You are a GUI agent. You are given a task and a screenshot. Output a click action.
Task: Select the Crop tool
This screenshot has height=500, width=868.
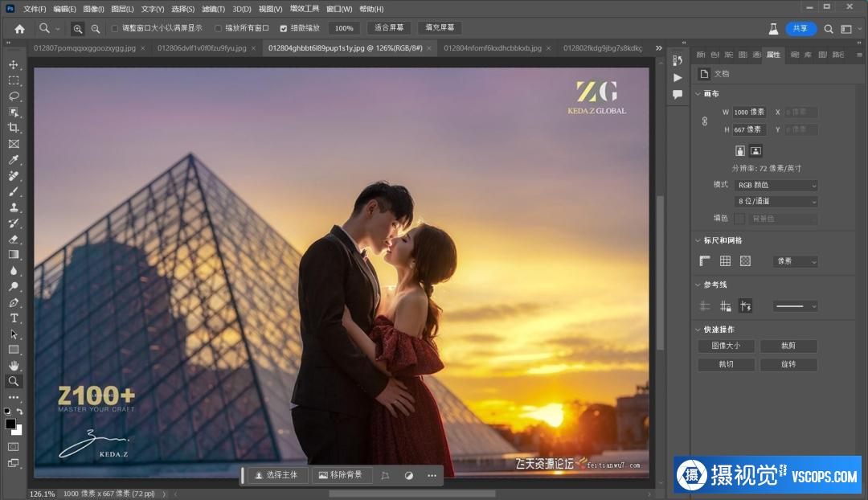14,128
